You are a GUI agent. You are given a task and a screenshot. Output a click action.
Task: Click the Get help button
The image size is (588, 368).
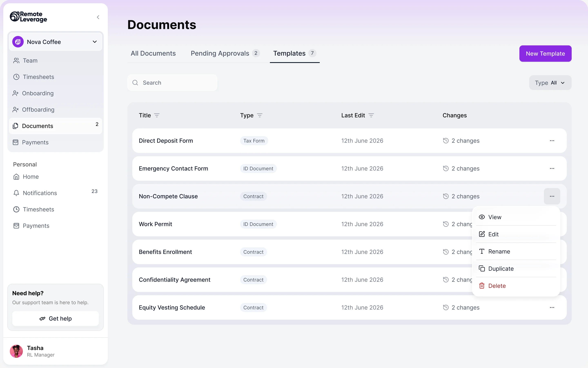point(55,318)
